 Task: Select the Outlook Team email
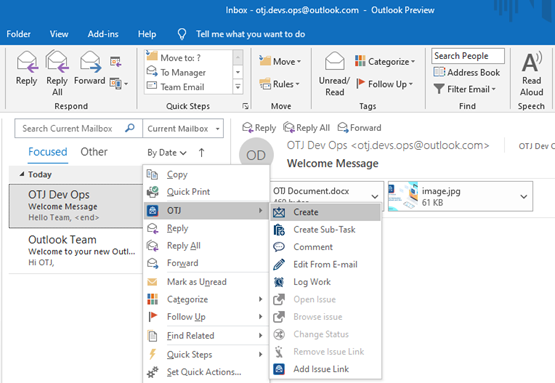click(x=76, y=251)
